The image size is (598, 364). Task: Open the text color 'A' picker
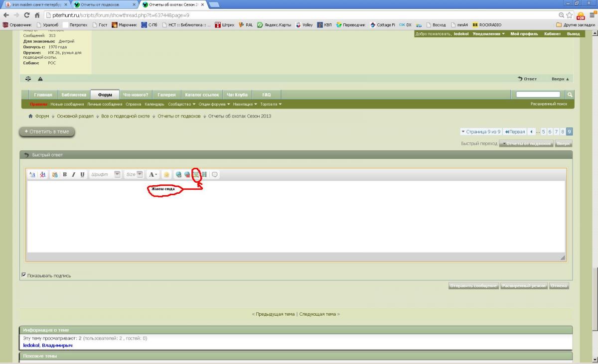(153, 175)
